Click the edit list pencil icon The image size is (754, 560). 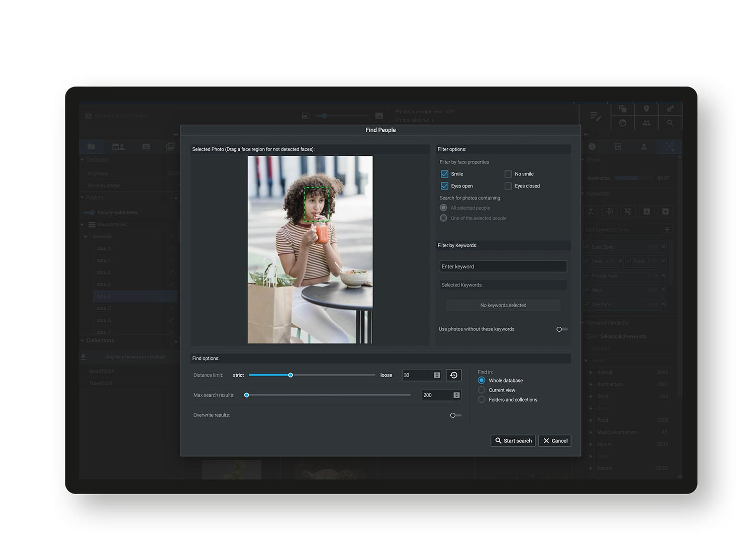coord(595,116)
